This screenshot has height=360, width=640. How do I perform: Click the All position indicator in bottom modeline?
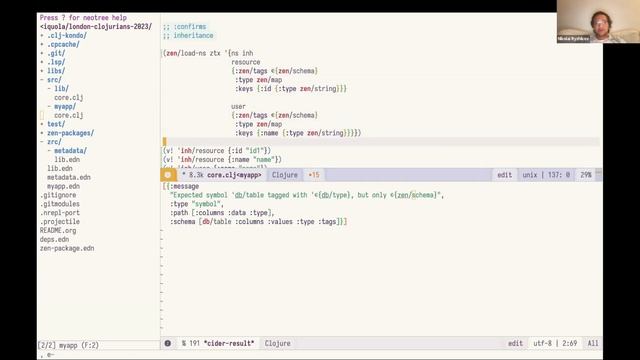(593, 344)
